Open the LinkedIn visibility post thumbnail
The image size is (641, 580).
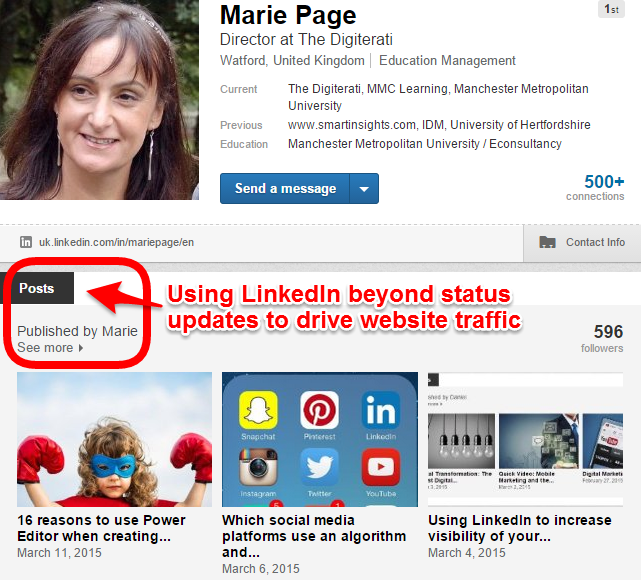pos(525,439)
